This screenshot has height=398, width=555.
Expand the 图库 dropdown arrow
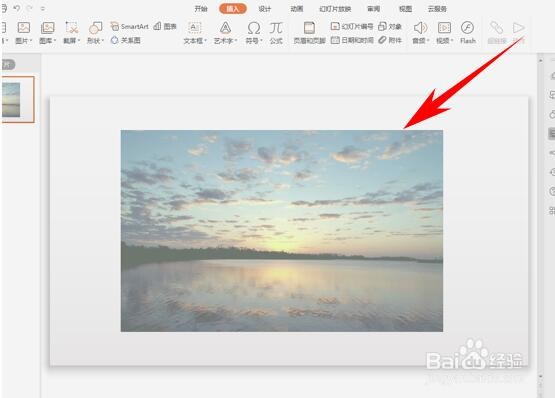coord(55,41)
